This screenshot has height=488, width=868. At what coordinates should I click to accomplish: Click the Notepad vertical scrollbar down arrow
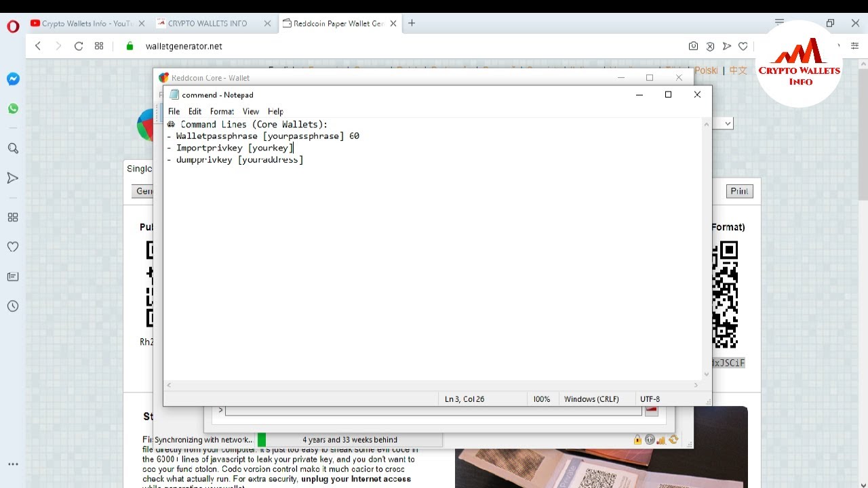click(706, 374)
